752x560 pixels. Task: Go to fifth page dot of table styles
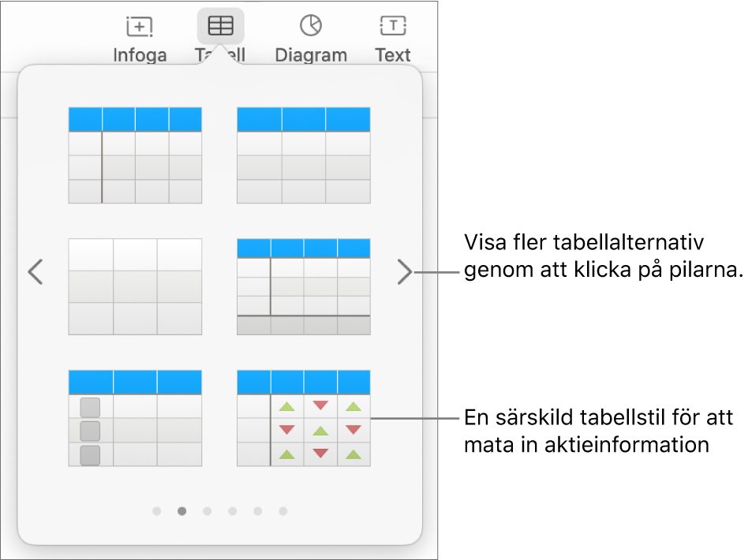coord(258,511)
